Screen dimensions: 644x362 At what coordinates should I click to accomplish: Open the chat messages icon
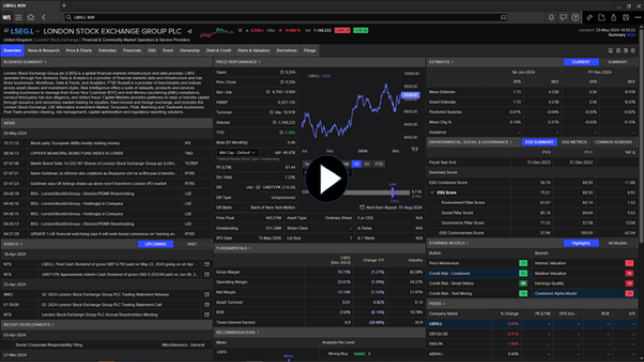click(x=564, y=18)
